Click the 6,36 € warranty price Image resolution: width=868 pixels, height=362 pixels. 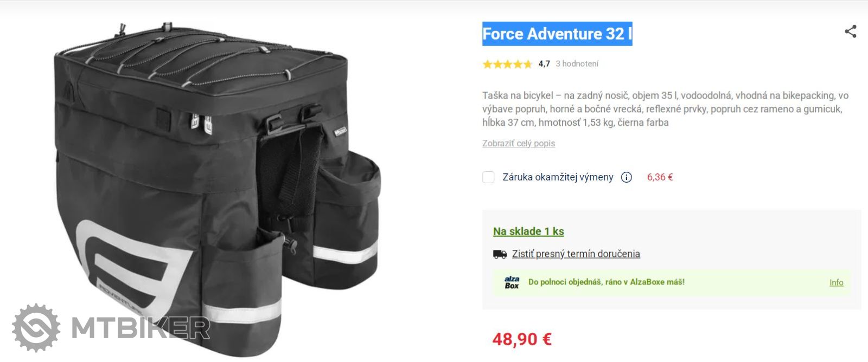tap(660, 177)
